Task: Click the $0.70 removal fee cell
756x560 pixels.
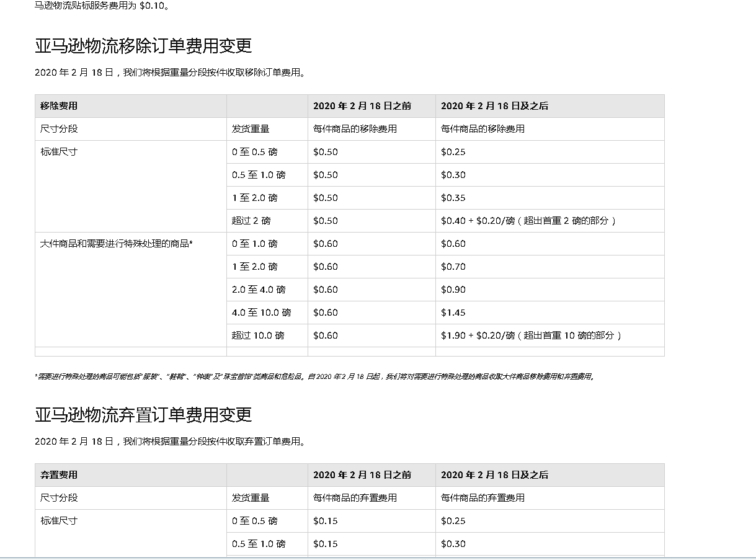Action: point(550,267)
